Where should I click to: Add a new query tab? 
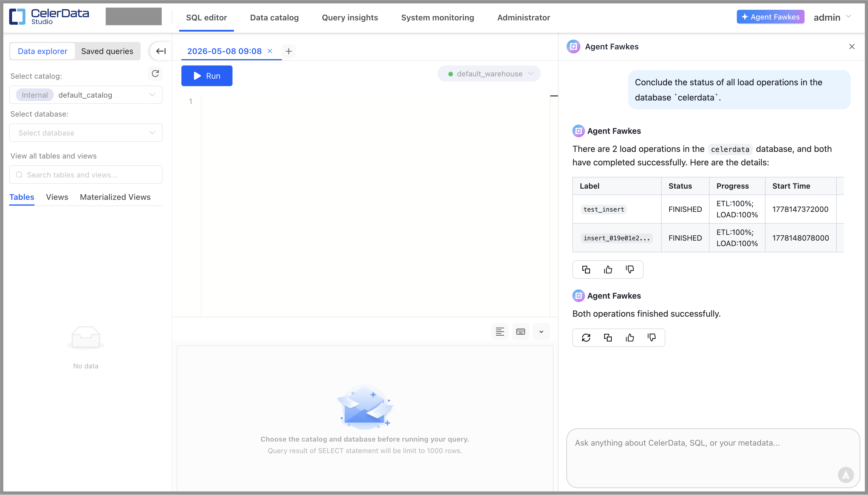(288, 51)
